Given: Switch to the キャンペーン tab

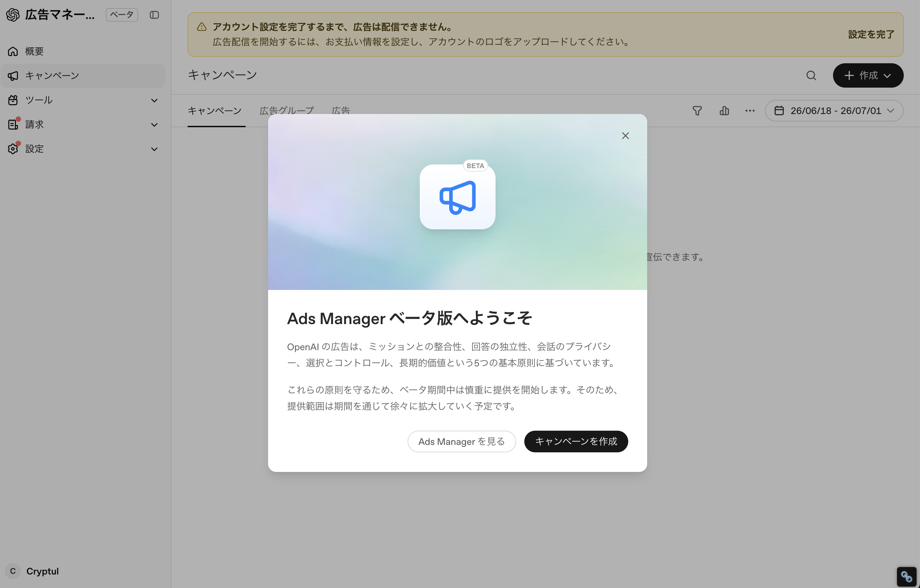Looking at the screenshot, I should [x=215, y=111].
